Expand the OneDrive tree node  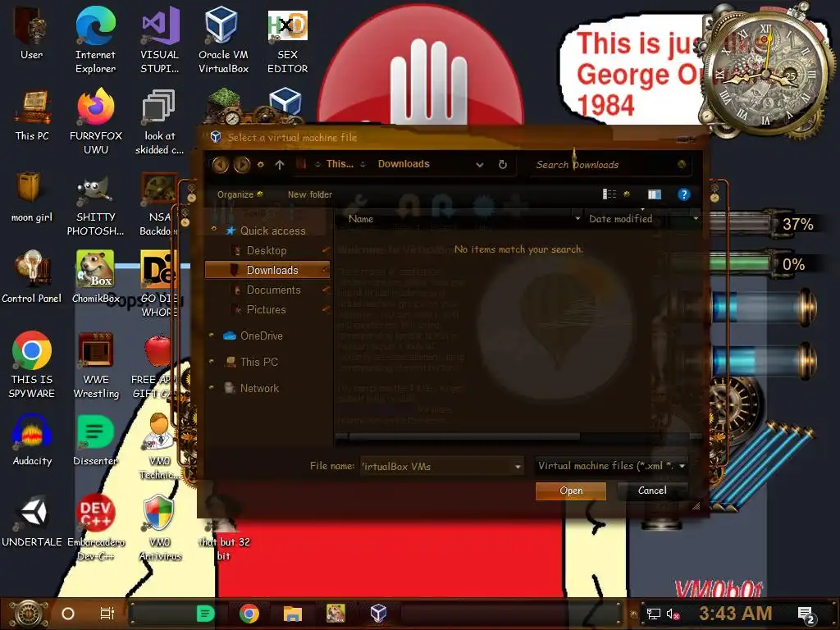point(212,336)
